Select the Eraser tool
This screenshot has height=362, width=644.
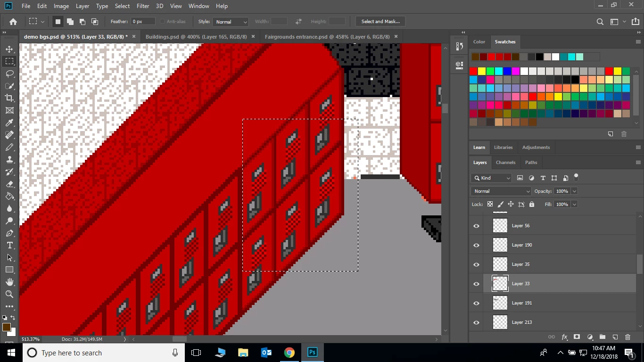(9, 184)
